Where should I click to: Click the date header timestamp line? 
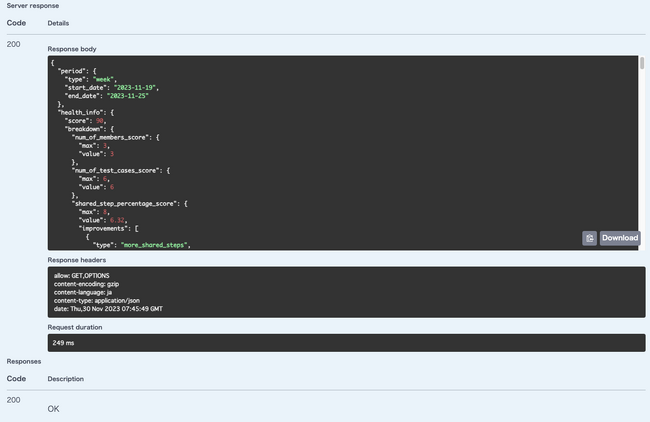(x=108, y=308)
